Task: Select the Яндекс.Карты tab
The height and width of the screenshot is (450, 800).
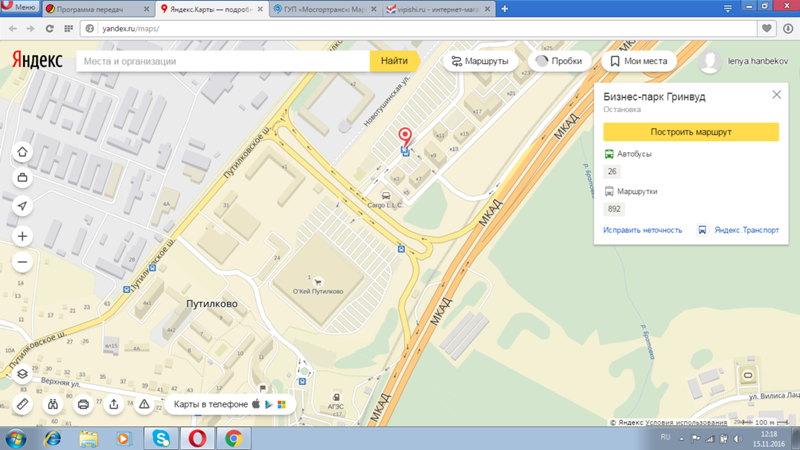Action: coord(212,9)
